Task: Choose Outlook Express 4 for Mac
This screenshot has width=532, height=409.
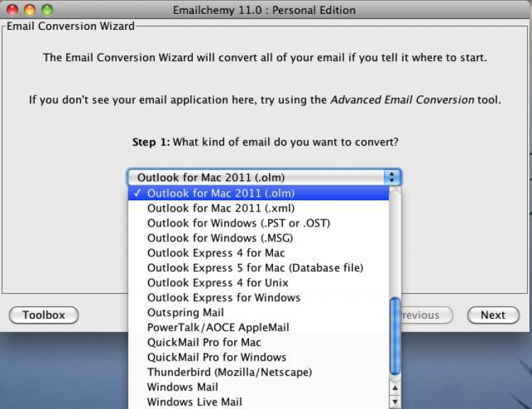Action: tap(258, 253)
